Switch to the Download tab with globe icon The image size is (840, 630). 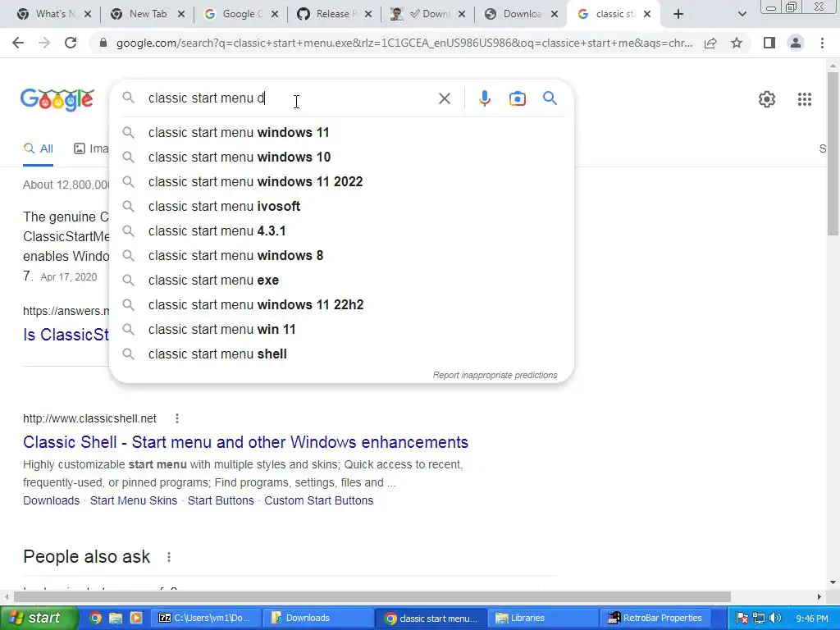(522, 14)
